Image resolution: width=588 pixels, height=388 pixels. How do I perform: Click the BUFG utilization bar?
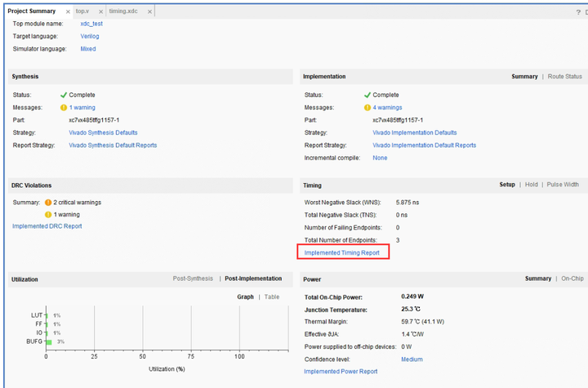click(x=49, y=341)
